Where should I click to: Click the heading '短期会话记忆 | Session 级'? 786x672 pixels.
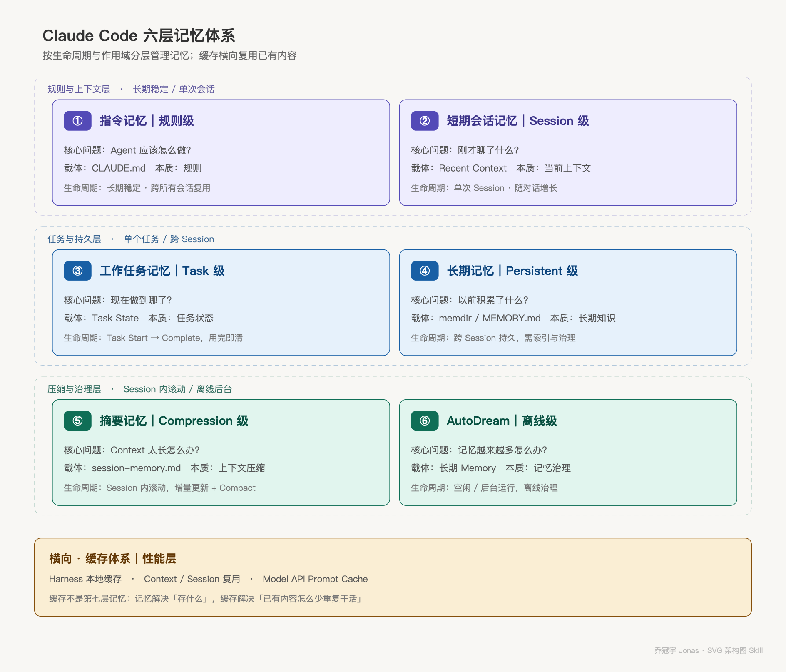(518, 121)
